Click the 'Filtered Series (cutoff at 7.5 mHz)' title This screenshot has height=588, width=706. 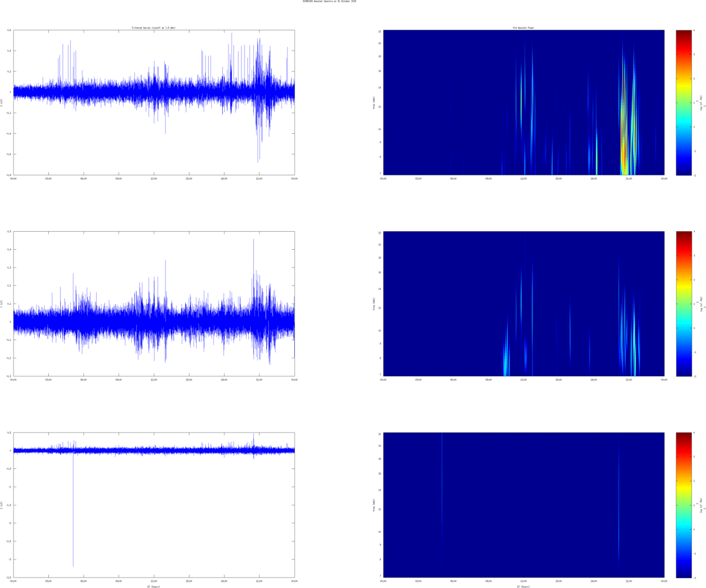pyautogui.click(x=154, y=28)
